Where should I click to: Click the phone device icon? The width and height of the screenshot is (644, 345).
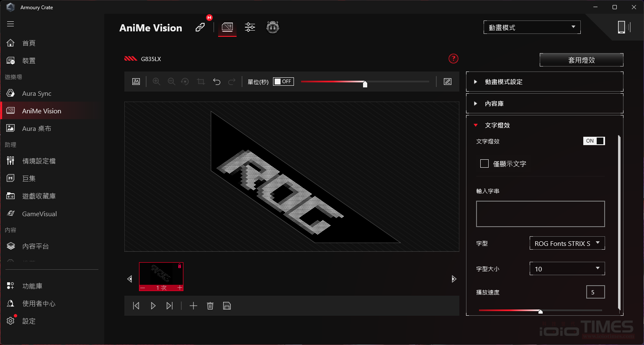pos(621,27)
